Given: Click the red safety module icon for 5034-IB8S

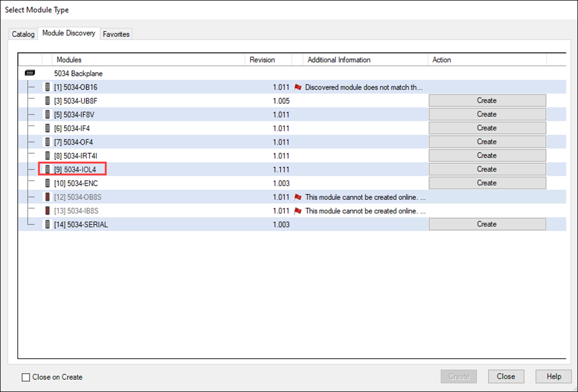Looking at the screenshot, I should pos(48,211).
